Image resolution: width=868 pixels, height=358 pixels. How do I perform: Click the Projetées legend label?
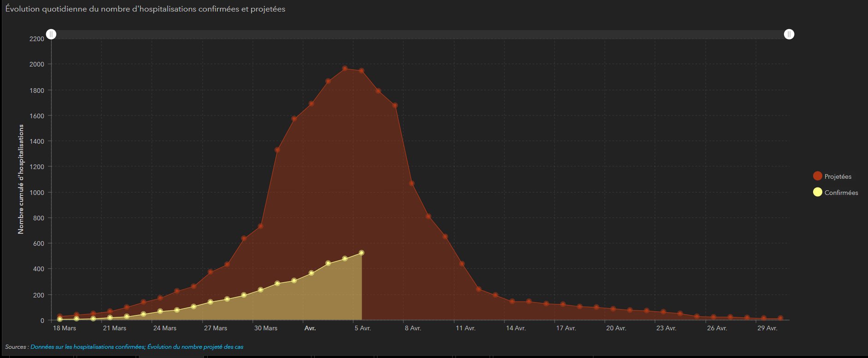[x=838, y=176]
